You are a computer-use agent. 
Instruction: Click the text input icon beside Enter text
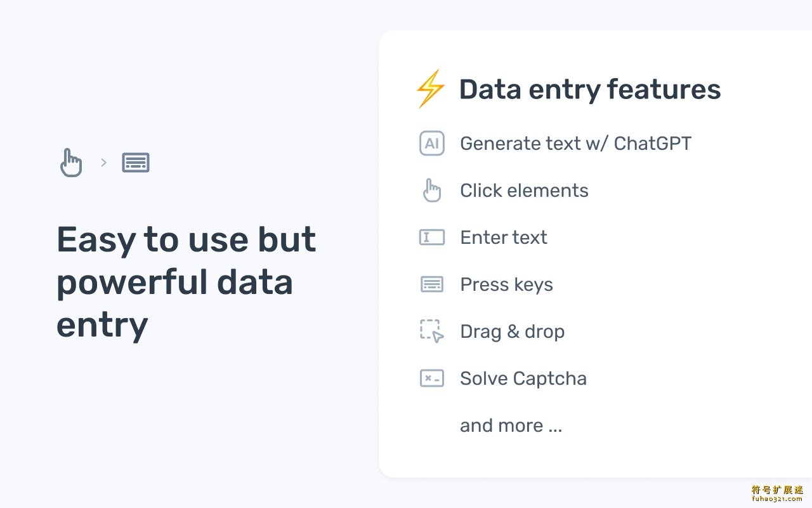(x=432, y=237)
